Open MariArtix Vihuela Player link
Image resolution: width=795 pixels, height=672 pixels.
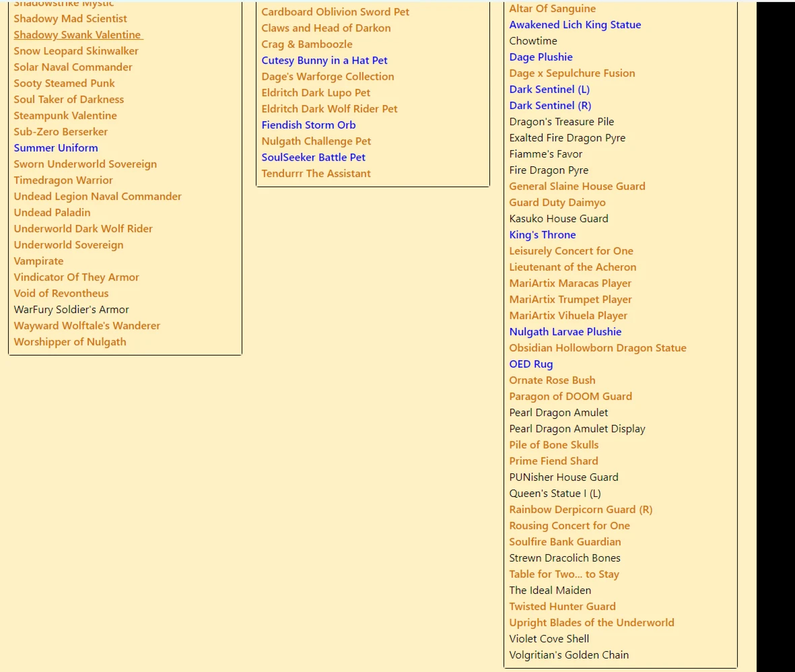click(568, 316)
